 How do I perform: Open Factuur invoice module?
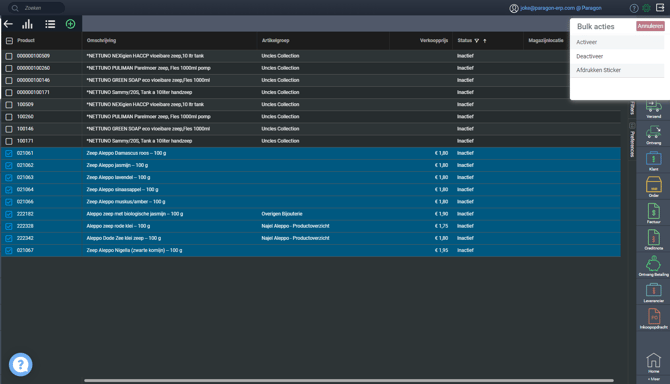(x=653, y=214)
